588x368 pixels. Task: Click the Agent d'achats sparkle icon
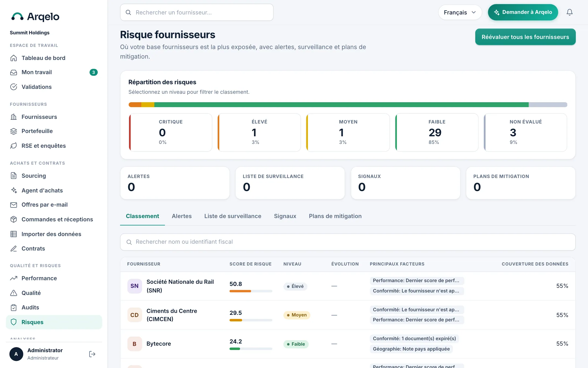[14, 191]
